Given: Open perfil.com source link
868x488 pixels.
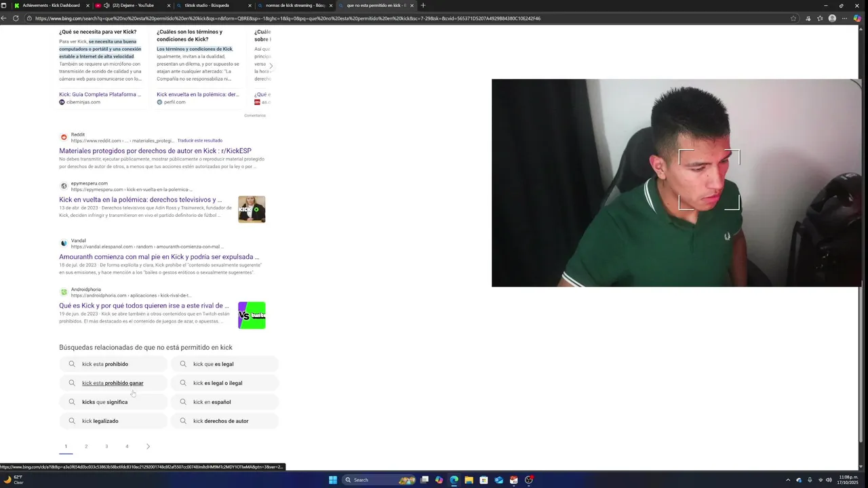Looking at the screenshot, I should (x=174, y=102).
